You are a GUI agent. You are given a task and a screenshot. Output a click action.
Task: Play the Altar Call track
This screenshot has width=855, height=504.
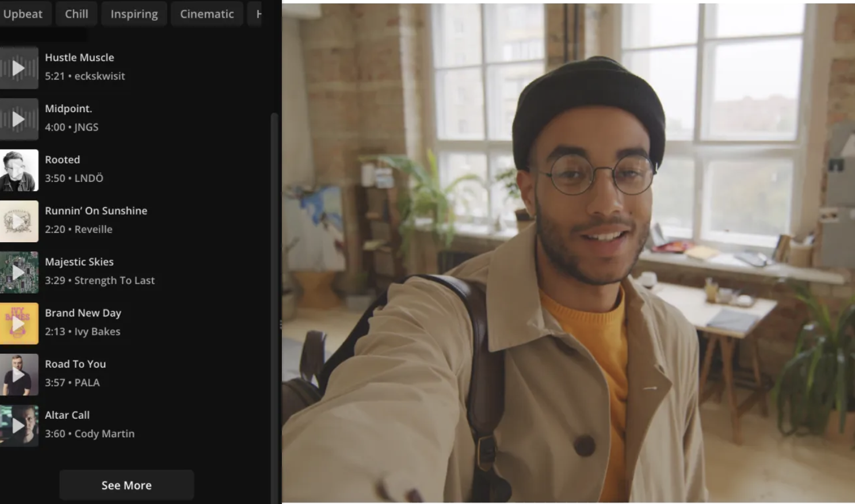point(19,425)
